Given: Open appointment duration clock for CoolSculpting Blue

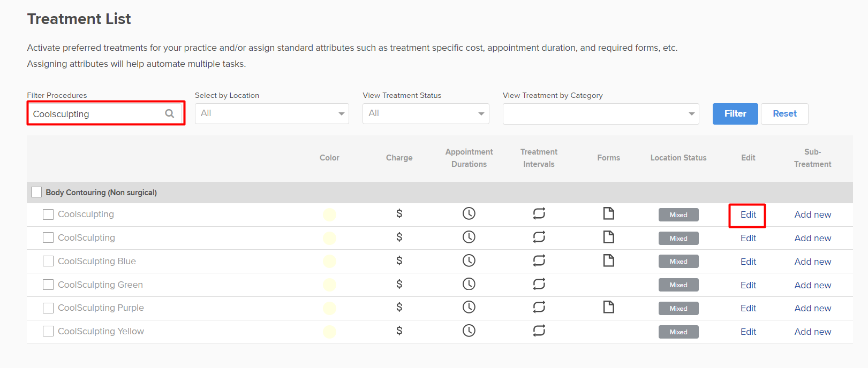Looking at the screenshot, I should pyautogui.click(x=469, y=260).
